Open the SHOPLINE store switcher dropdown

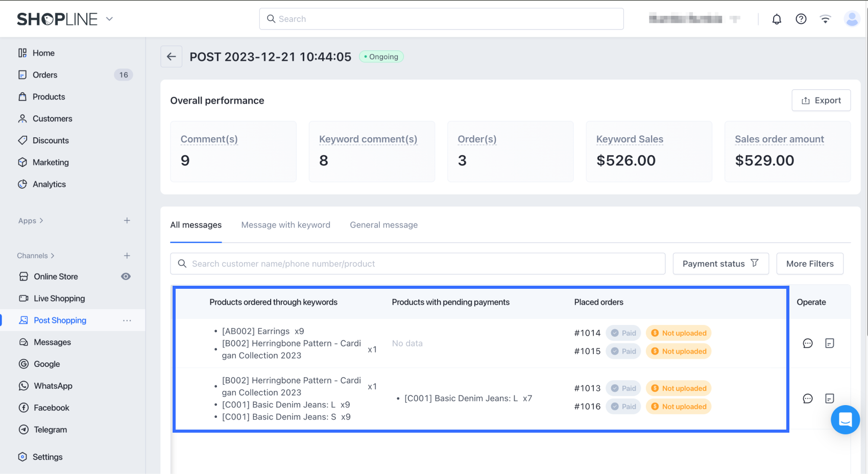click(x=109, y=19)
